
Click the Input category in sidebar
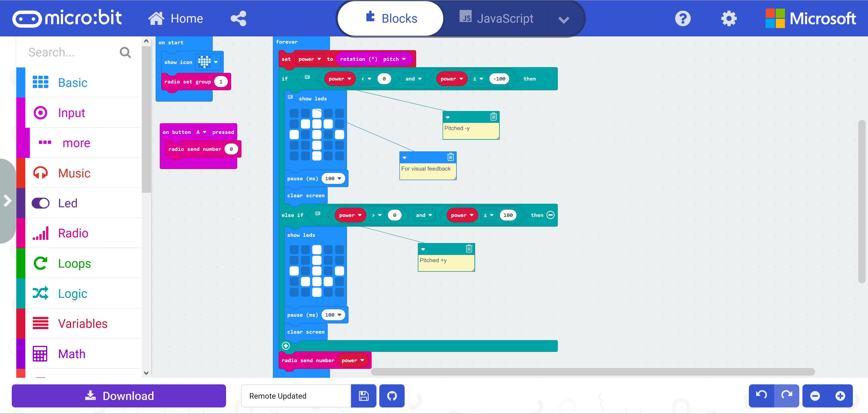70,113
